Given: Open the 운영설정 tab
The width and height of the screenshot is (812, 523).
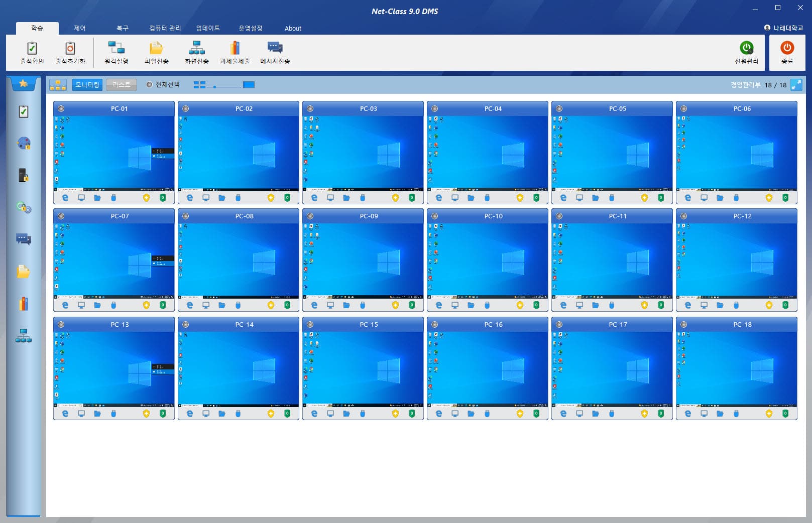Looking at the screenshot, I should pos(251,28).
